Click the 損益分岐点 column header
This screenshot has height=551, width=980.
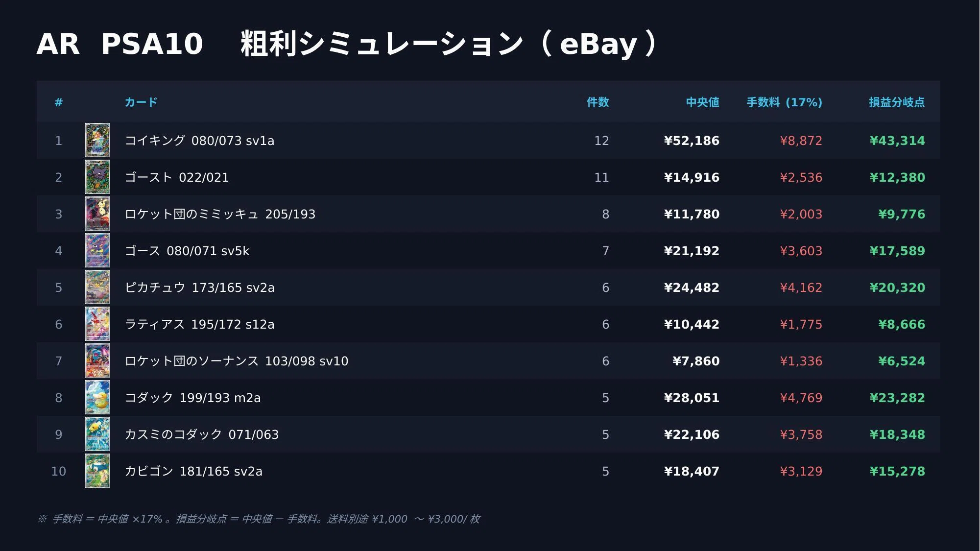coord(897,102)
